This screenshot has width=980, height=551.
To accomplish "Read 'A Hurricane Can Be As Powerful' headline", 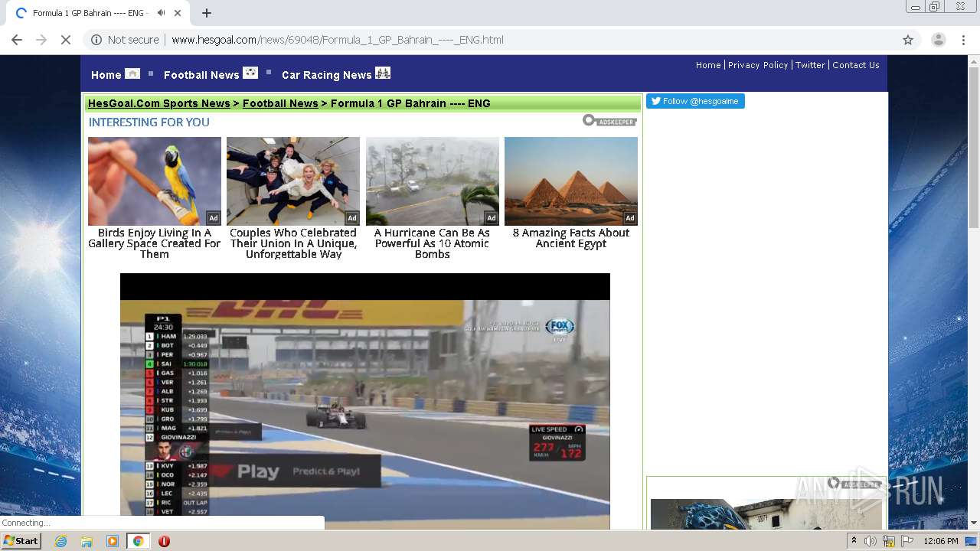I will point(433,243).
